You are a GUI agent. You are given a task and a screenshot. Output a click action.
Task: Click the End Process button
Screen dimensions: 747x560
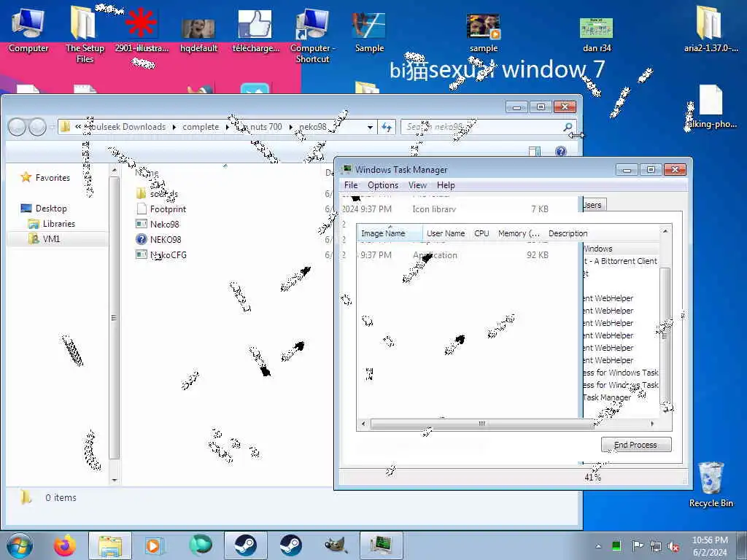636,445
